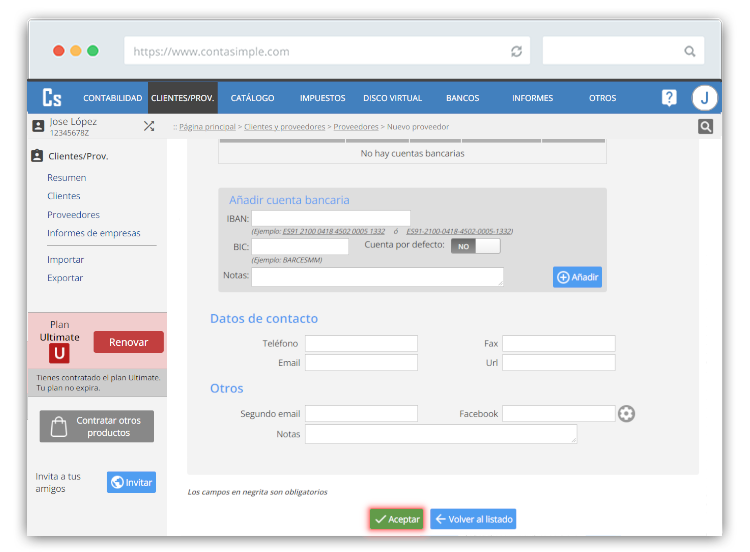Focus the Url input field
Image resolution: width=750 pixels, height=552 pixels.
click(x=559, y=363)
